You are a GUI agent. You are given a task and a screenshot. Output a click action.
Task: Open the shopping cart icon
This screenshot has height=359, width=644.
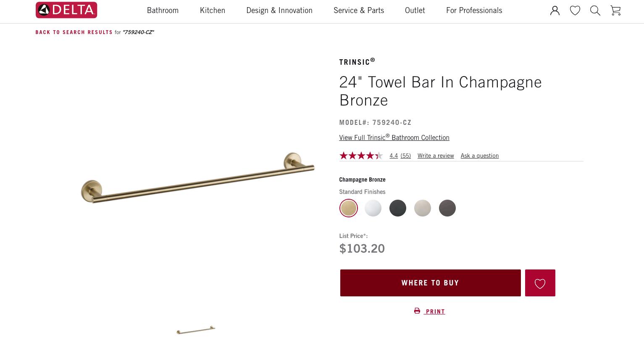615,11
